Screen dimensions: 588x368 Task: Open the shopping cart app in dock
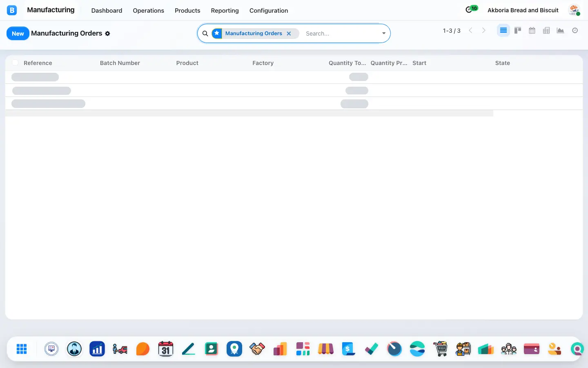click(x=440, y=349)
